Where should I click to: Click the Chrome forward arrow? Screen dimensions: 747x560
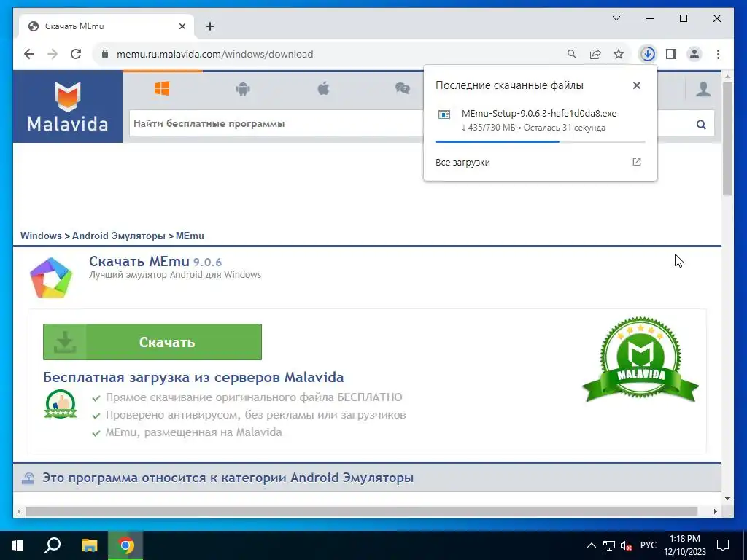pos(53,54)
